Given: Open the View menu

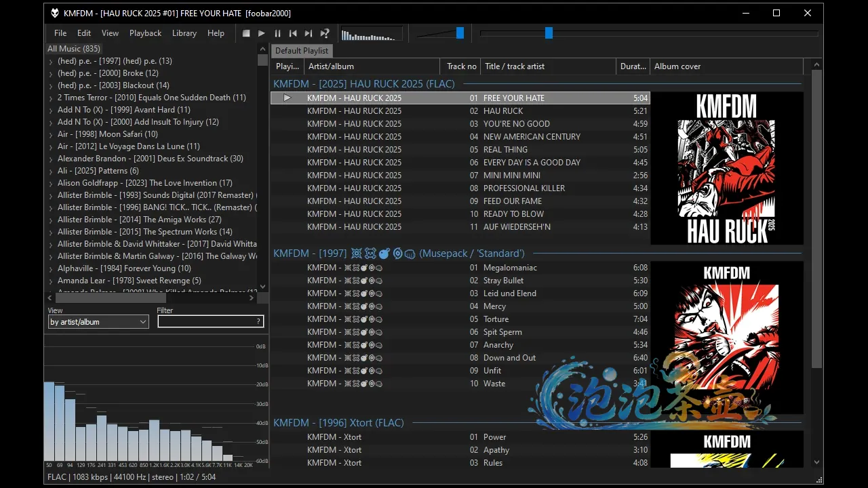Looking at the screenshot, I should [x=110, y=33].
